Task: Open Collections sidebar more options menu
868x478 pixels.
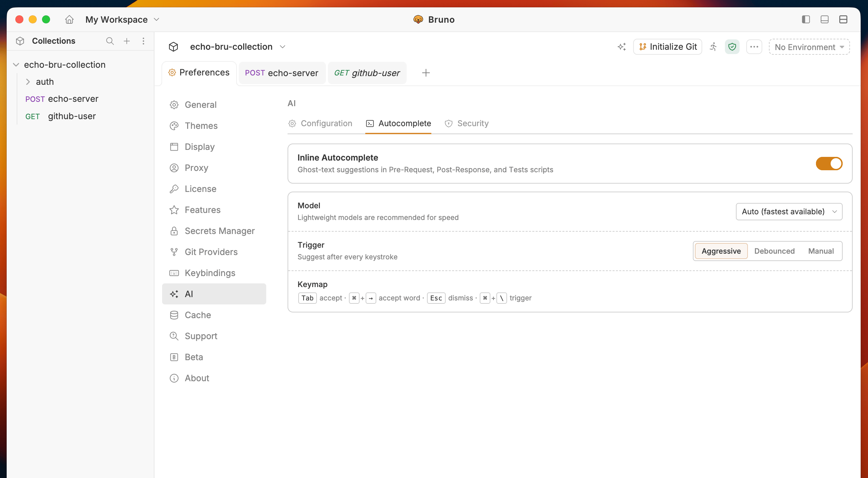Action: tap(143, 41)
